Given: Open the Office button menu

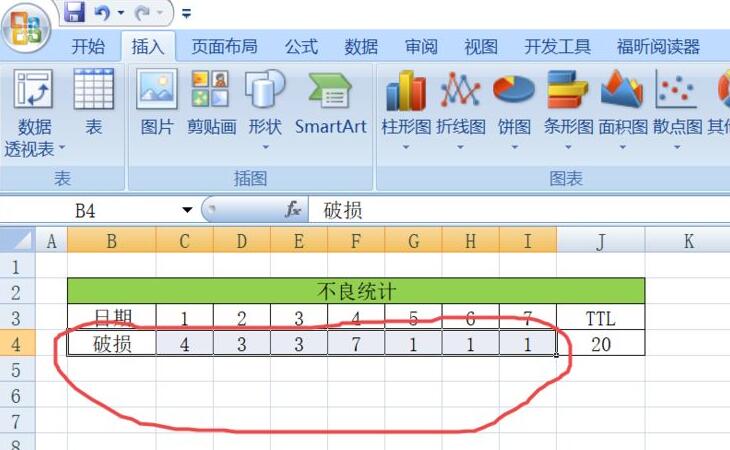Looking at the screenshot, I should pos(26,27).
